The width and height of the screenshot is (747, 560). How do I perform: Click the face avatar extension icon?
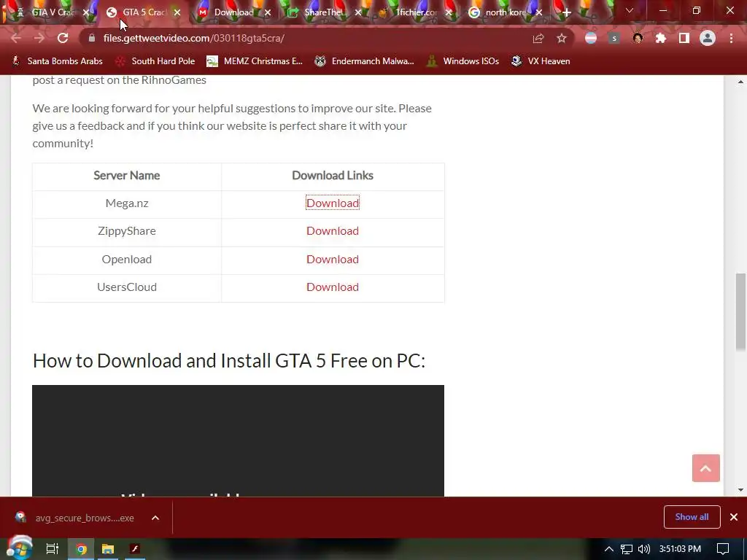(x=638, y=38)
